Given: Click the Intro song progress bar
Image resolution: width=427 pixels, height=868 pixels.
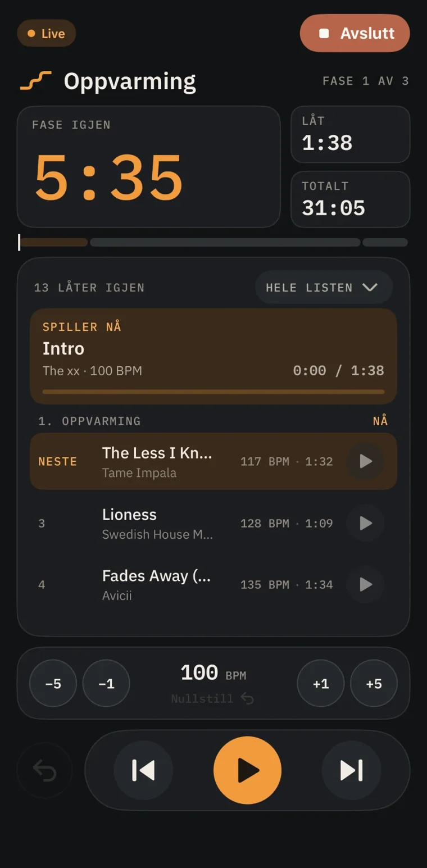Looking at the screenshot, I should click(x=213, y=392).
